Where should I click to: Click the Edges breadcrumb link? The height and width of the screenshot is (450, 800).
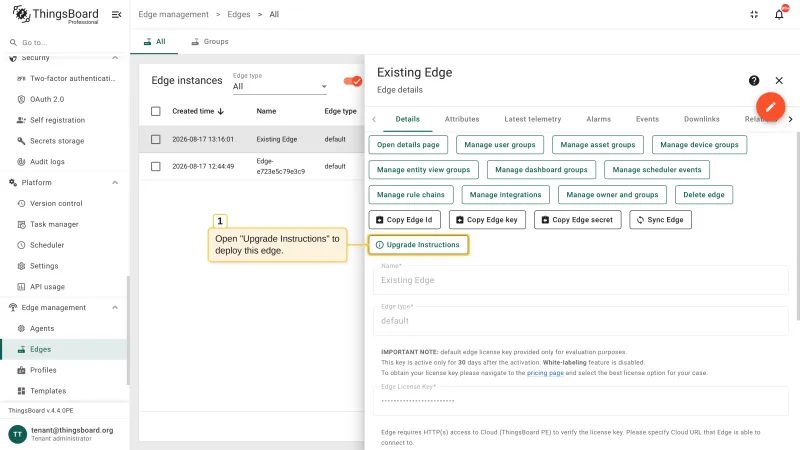pyautogui.click(x=239, y=14)
